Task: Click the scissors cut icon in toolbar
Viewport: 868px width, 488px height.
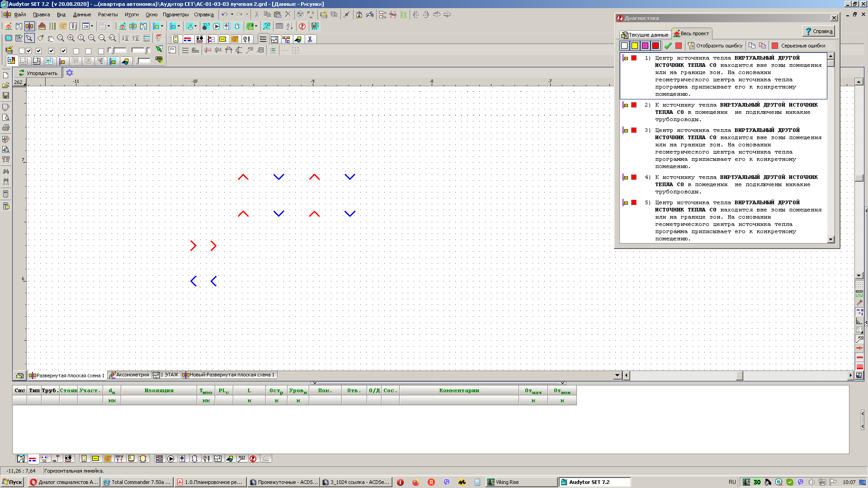Action: 257,14
